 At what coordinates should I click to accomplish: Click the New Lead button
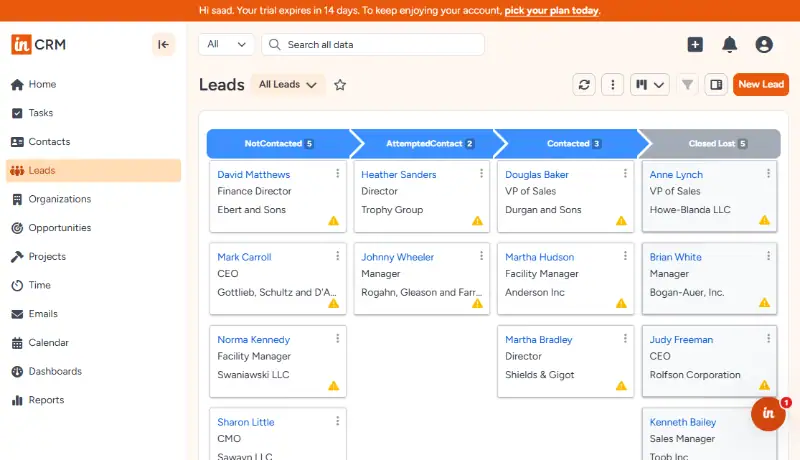(x=760, y=85)
